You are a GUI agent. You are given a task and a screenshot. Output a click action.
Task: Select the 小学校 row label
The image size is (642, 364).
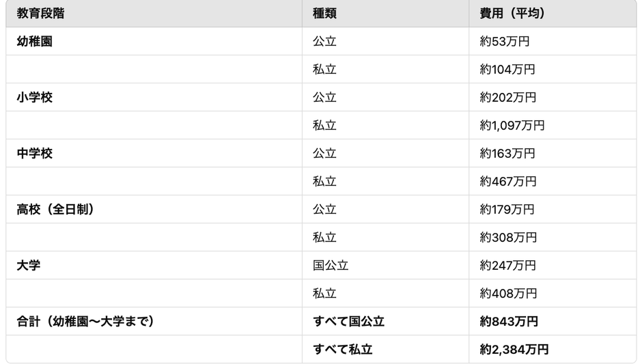(35, 98)
